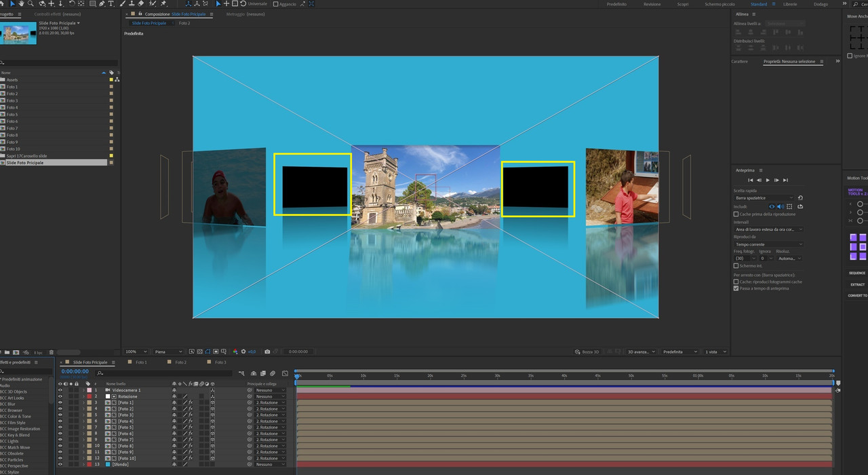Expand the Videocamera 1 layer properties
Image resolution: width=868 pixels, height=475 pixels.
83,390
